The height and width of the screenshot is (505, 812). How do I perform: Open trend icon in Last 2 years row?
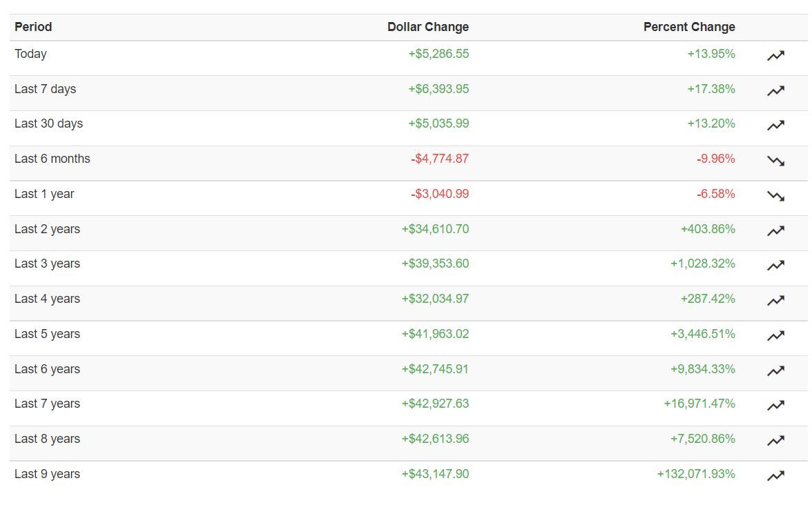[775, 230]
